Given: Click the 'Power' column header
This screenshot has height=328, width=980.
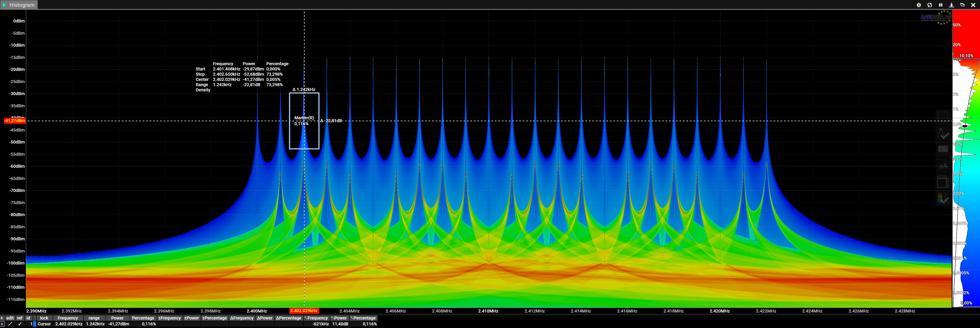Looking at the screenshot, I should pos(118,318).
